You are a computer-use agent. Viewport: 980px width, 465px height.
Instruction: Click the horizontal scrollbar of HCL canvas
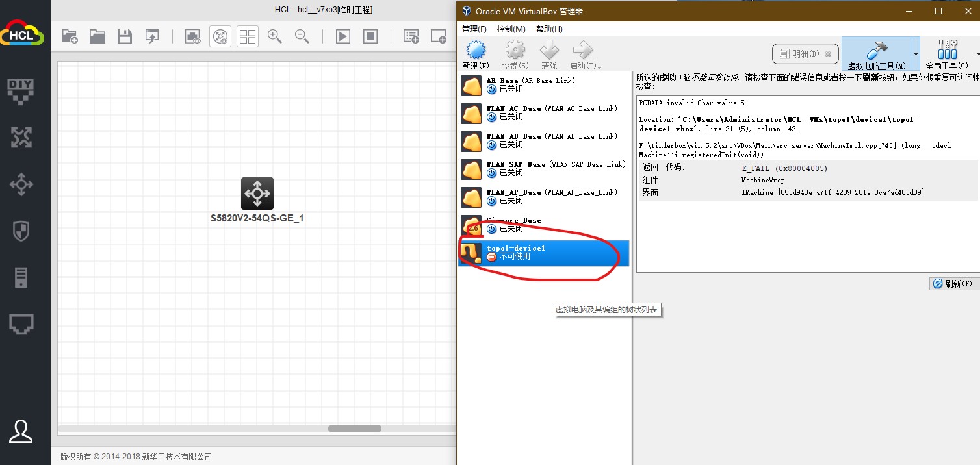click(354, 429)
